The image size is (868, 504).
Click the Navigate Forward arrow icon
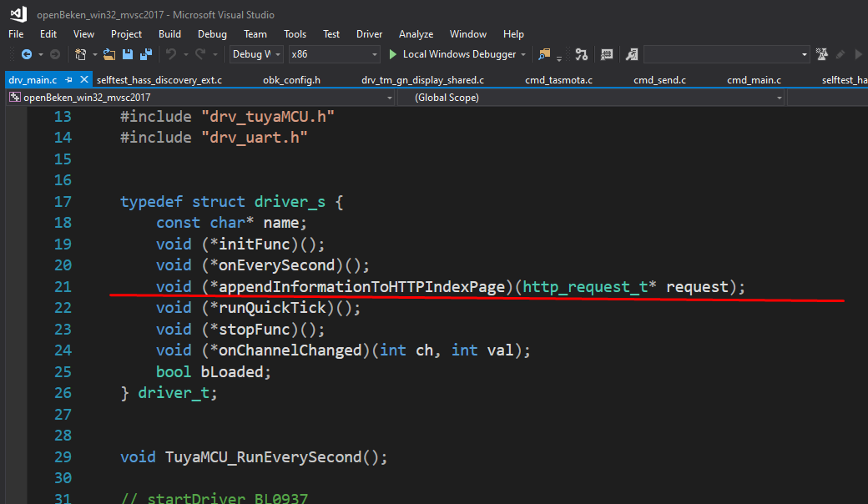coord(55,54)
